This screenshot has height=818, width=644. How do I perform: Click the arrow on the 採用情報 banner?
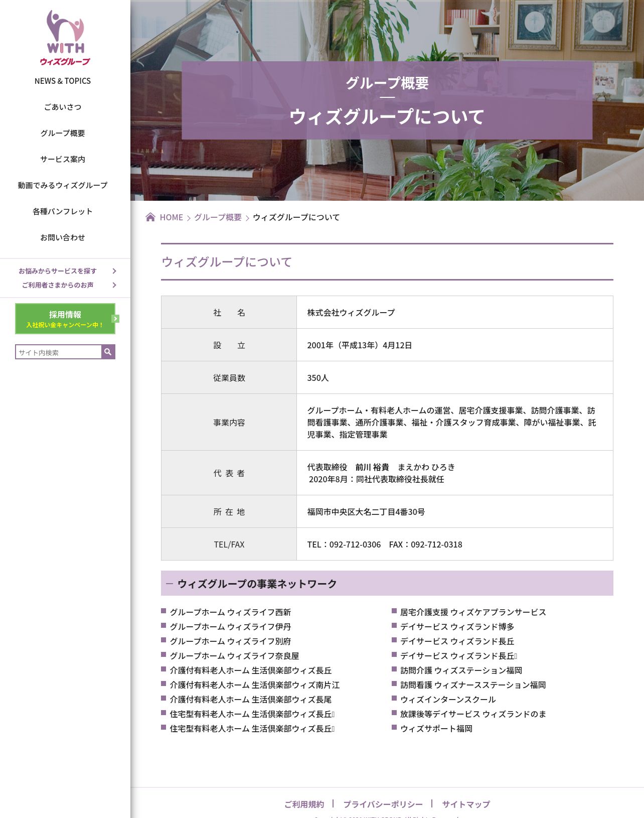[x=115, y=319]
